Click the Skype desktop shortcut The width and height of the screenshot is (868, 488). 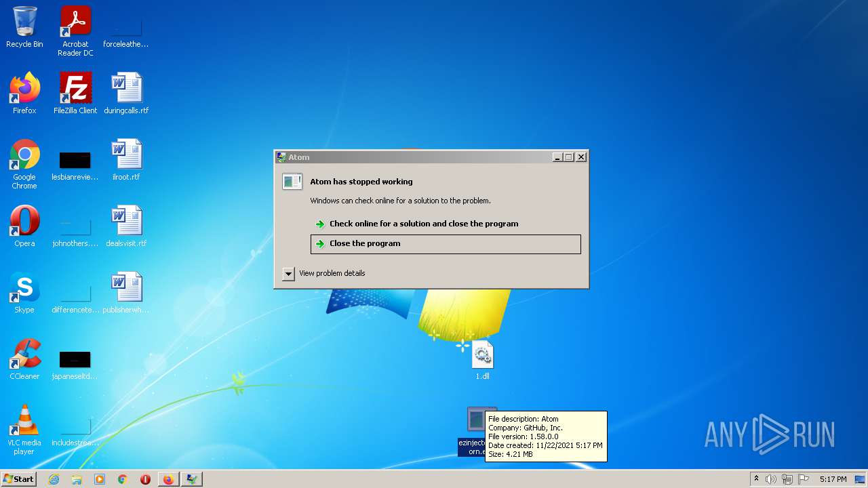point(24,293)
